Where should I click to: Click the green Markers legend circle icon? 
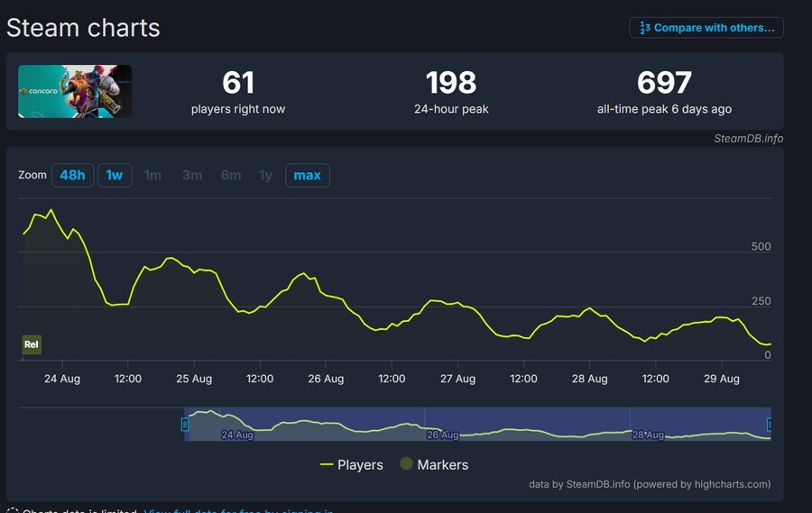407,463
